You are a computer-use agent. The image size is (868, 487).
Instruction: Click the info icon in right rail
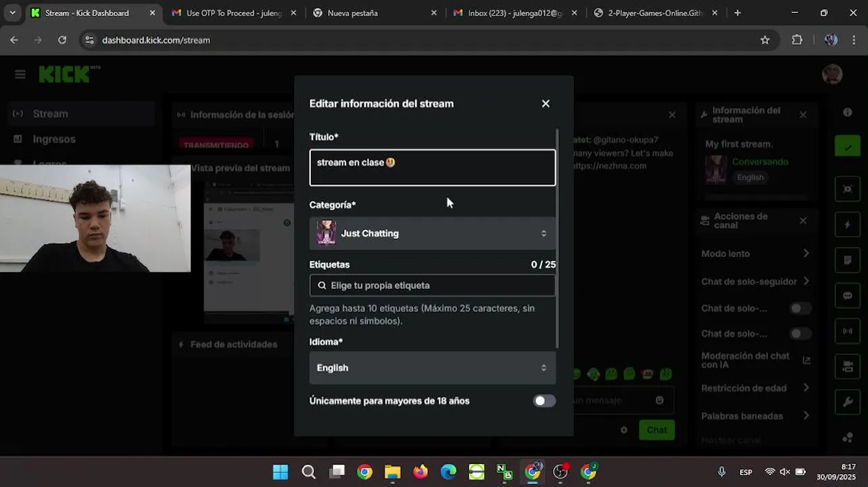click(x=848, y=112)
